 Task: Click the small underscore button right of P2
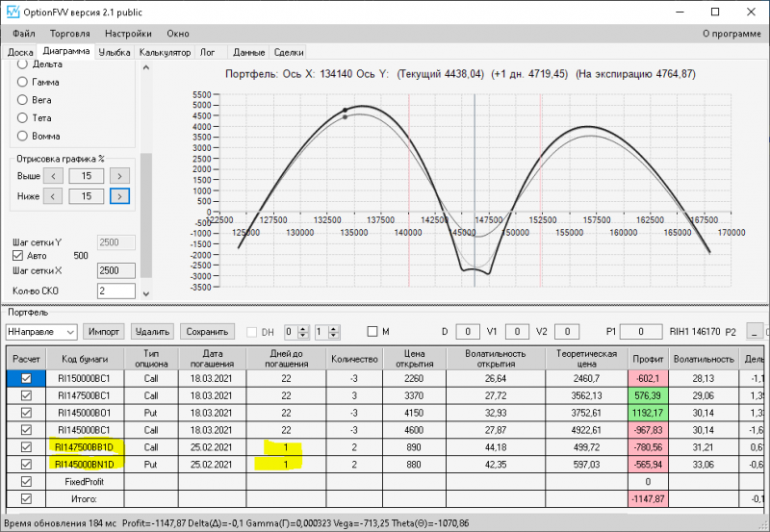[753, 332]
